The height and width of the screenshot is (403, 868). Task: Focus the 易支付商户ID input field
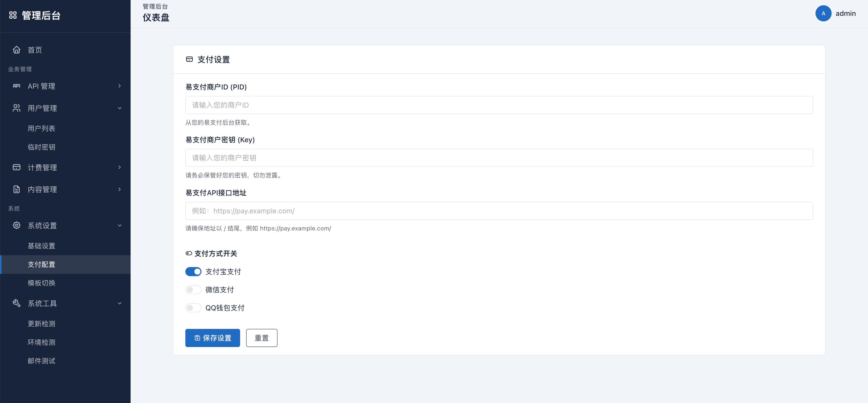point(499,105)
